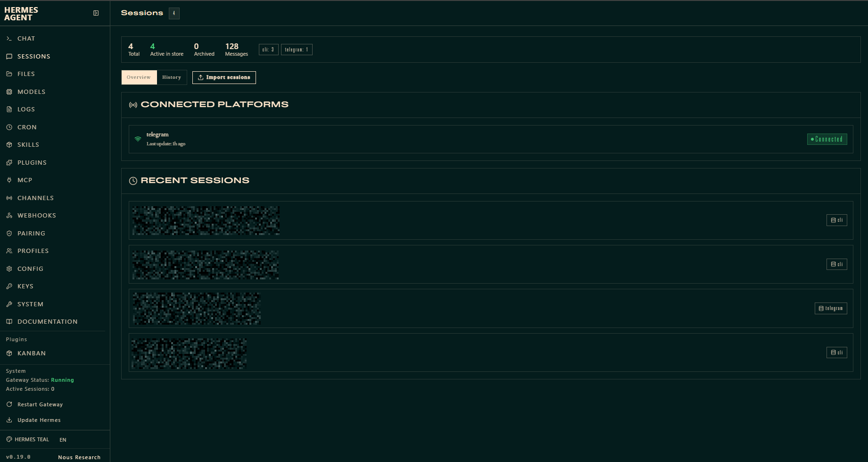Open the Chat terminal icon
Image resolution: width=868 pixels, height=462 pixels.
click(x=9, y=39)
